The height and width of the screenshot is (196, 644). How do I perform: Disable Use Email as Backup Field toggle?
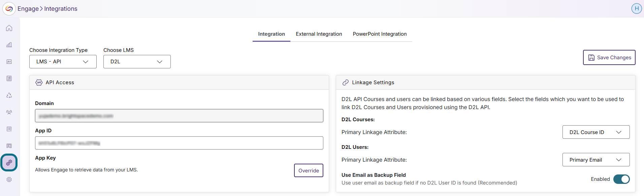[x=621, y=179]
